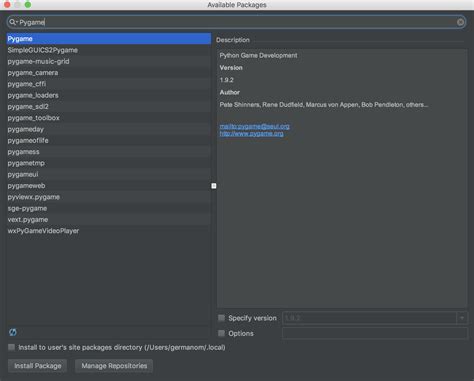474x381 pixels.
Task: Select pygametmp package
Action: 109,163
